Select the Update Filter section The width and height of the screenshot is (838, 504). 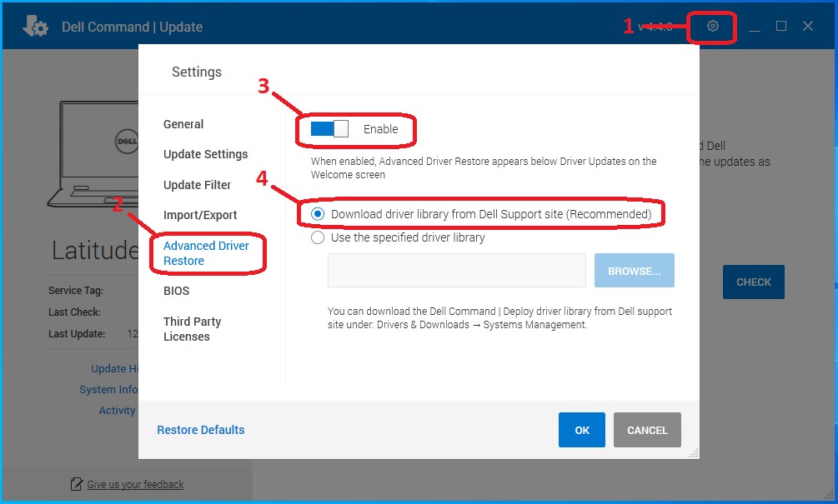click(x=197, y=184)
